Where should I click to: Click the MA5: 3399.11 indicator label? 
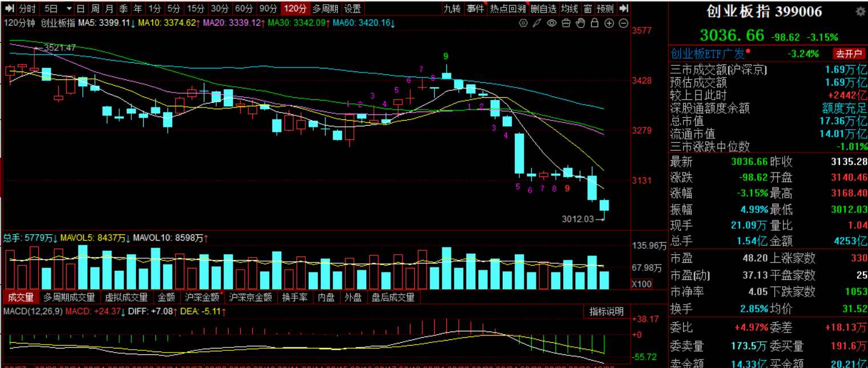click(107, 23)
